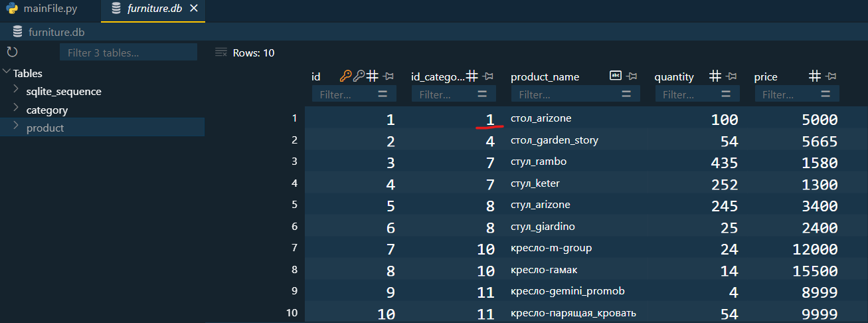
Task: Pin the id_category column
Action: (x=488, y=76)
